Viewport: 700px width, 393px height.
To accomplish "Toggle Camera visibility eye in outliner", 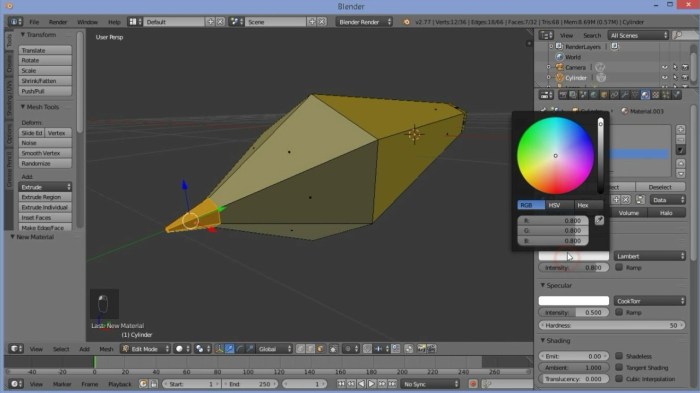I will (665, 67).
